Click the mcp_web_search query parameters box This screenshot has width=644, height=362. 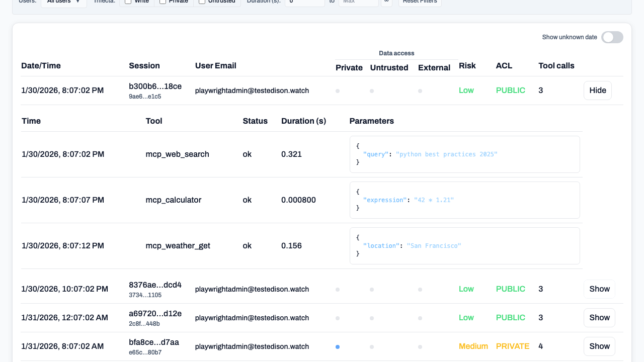(x=464, y=154)
